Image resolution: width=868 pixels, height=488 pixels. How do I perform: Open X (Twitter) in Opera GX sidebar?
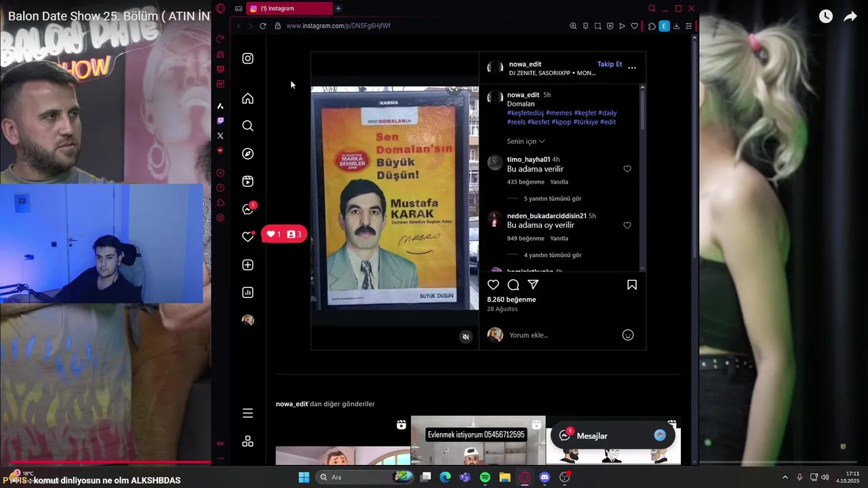[x=220, y=136]
